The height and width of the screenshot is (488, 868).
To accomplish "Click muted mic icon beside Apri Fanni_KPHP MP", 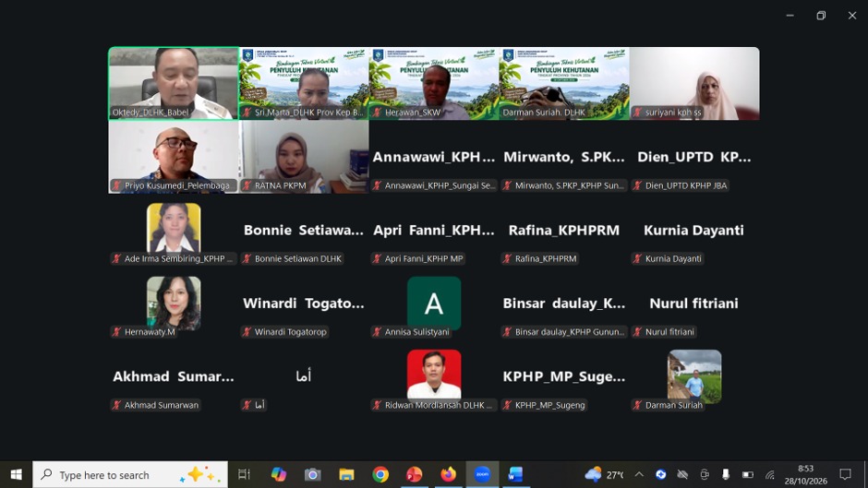I will tap(377, 258).
